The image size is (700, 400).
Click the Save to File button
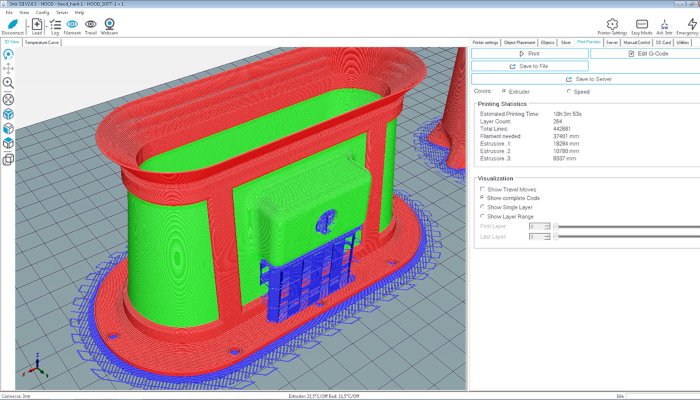pos(529,65)
